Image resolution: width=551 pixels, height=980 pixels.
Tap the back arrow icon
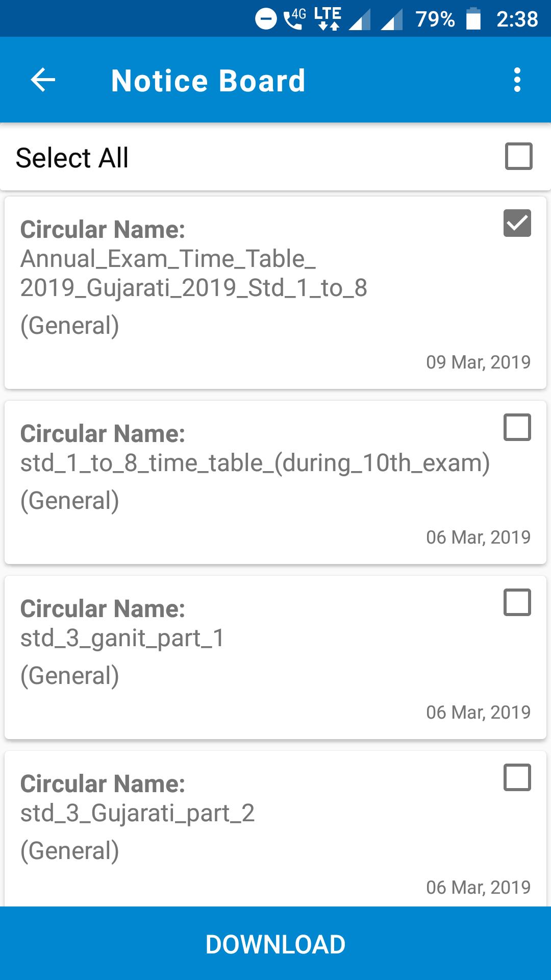[43, 80]
